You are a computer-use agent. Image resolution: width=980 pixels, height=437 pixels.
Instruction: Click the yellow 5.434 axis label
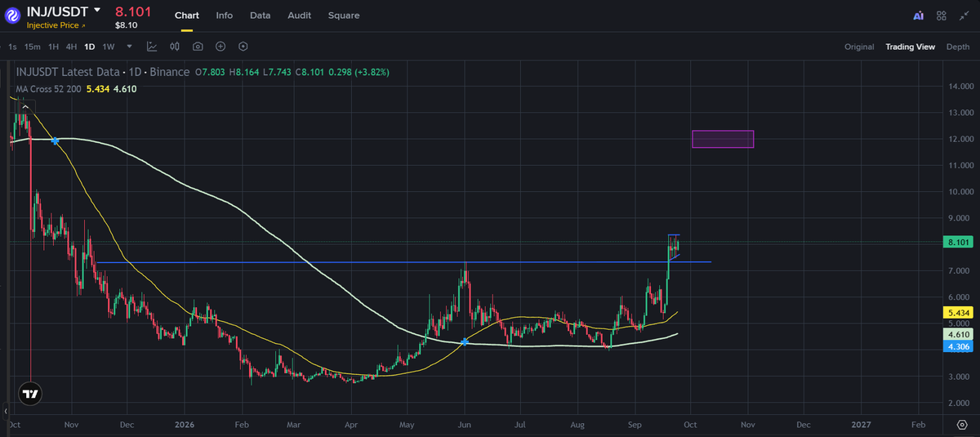pos(957,313)
